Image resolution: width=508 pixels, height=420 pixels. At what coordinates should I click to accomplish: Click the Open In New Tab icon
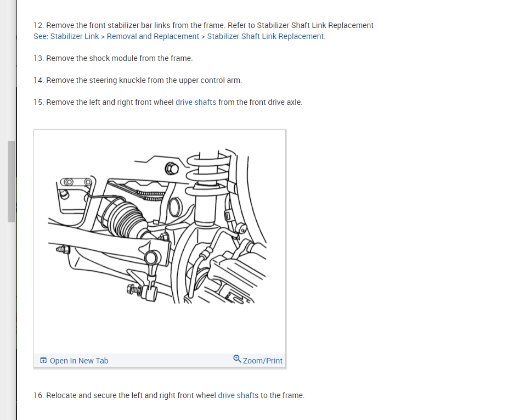click(43, 361)
